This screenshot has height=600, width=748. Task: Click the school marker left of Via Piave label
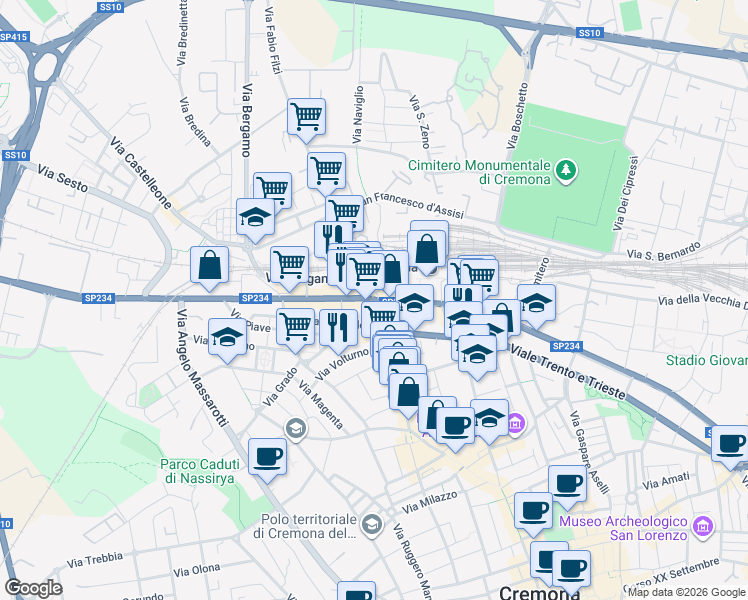coord(227,337)
